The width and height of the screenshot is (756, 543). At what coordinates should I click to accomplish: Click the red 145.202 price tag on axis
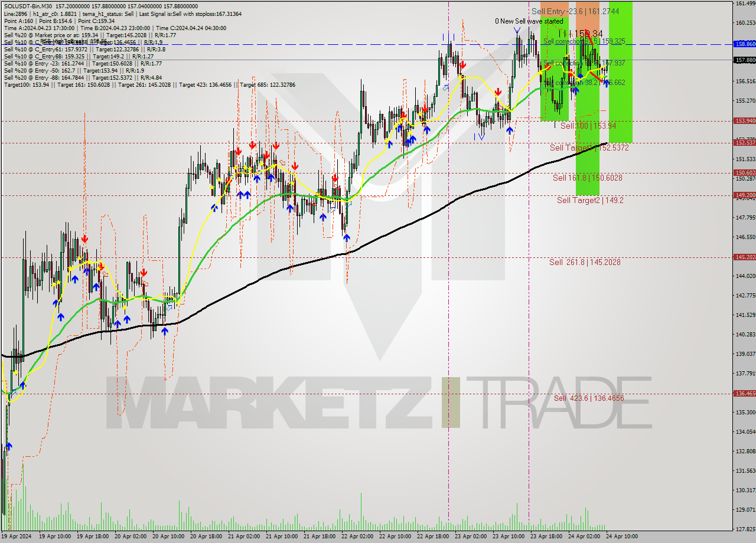(744, 257)
